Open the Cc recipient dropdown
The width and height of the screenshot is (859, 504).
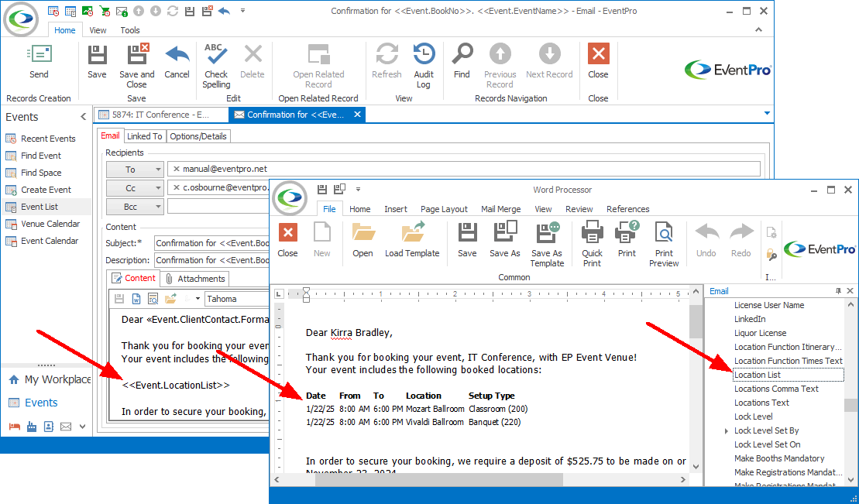(158, 188)
